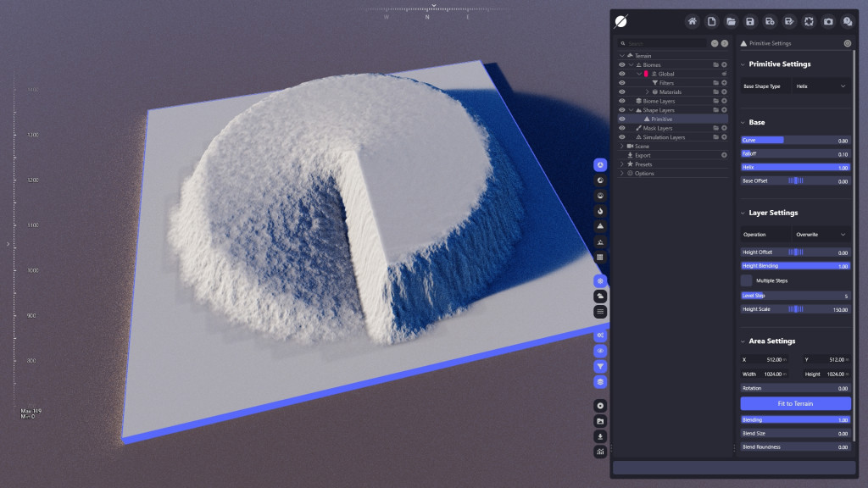Click the mountain icon in viewport toolbar

[600, 226]
